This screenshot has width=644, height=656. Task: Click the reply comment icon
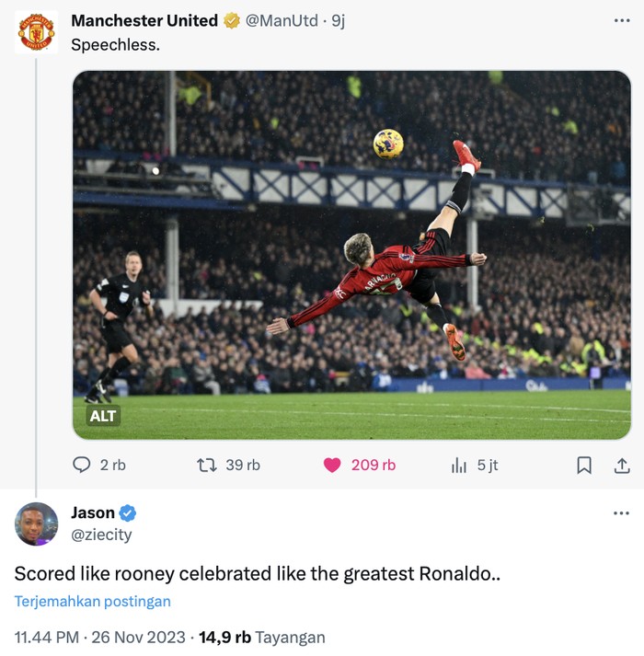[82, 466]
